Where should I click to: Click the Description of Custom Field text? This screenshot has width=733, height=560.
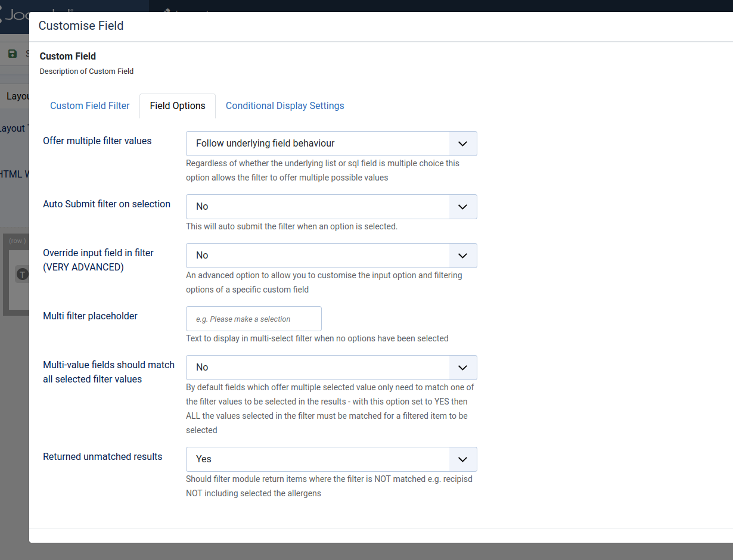coord(86,71)
